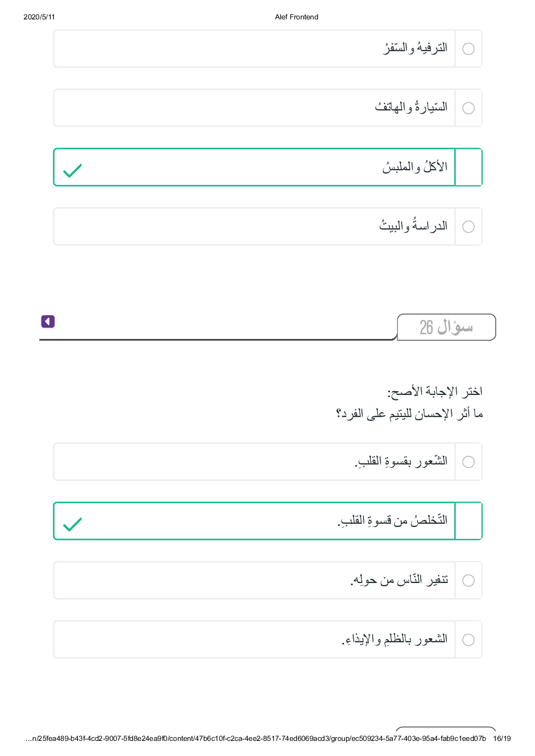Open the سؤال 26 question tab

coord(446,327)
